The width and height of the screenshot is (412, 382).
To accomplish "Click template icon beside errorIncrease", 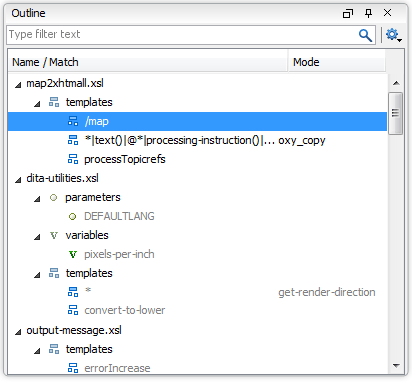I will click(x=73, y=368).
